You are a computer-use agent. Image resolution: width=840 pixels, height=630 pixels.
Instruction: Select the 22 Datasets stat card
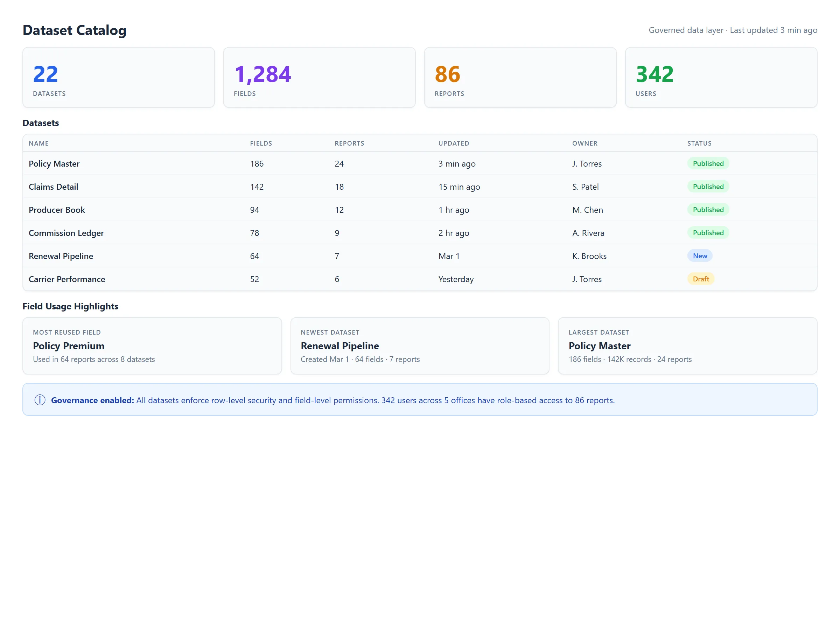coord(119,77)
